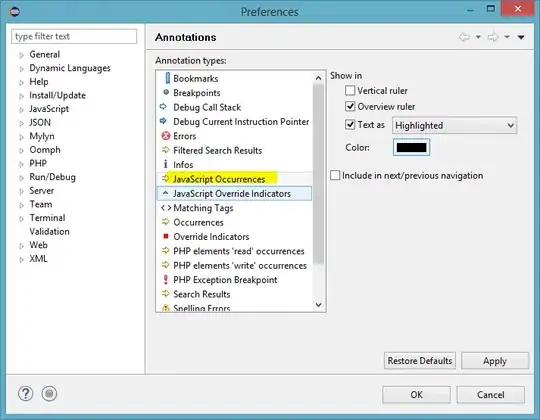Enable the Vertical ruler checkbox

click(350, 91)
